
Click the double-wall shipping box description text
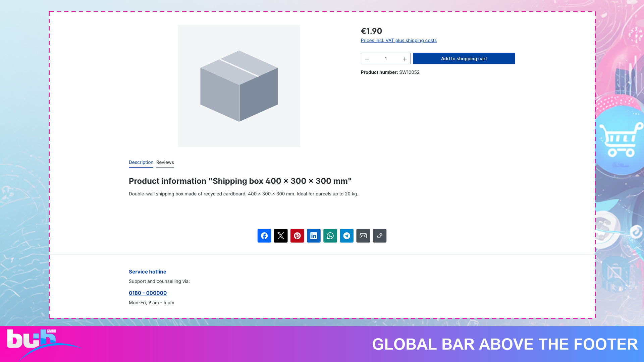(243, 194)
